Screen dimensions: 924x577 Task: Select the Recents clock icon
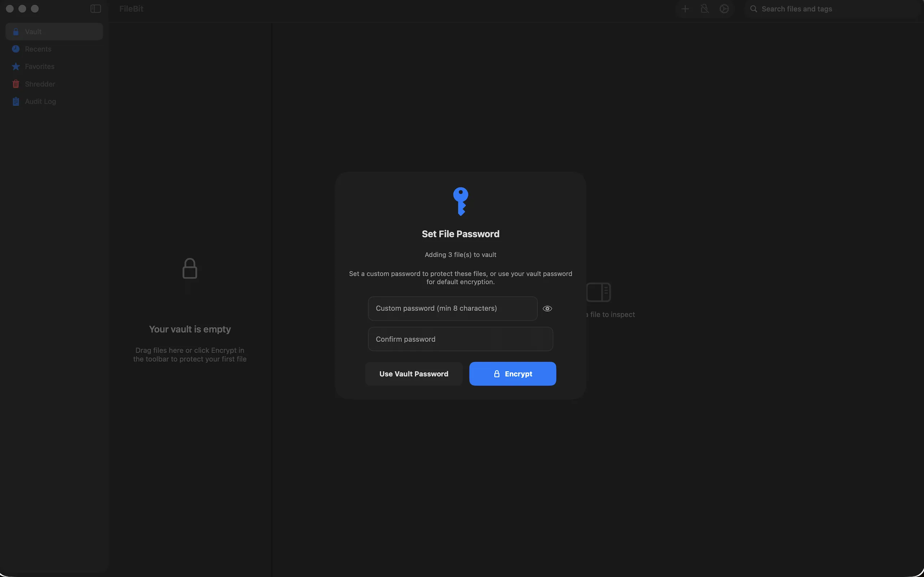pos(16,49)
